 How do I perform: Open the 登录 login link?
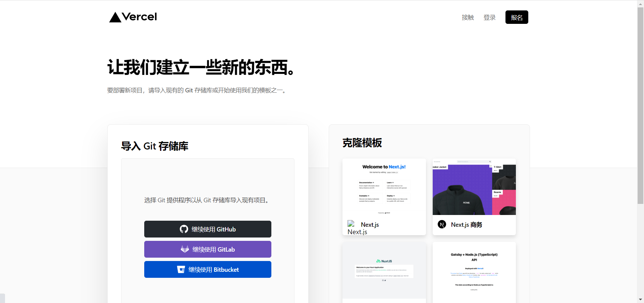(489, 17)
